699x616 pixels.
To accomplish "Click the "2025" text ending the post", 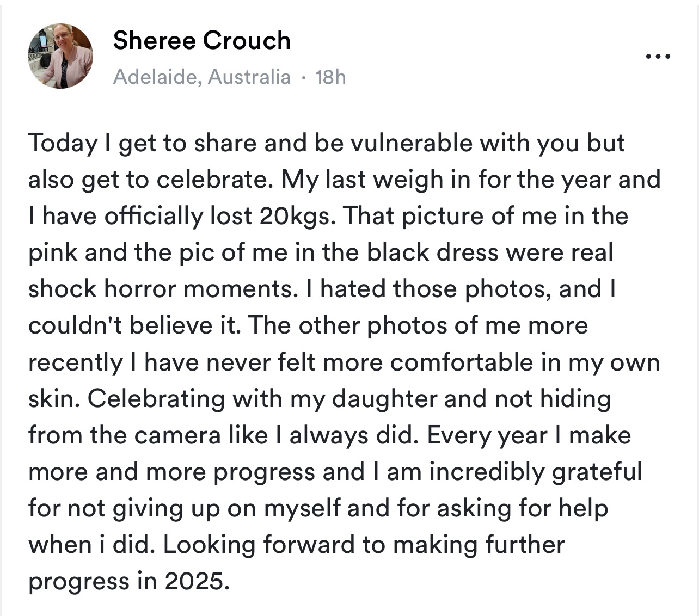I will [194, 581].
